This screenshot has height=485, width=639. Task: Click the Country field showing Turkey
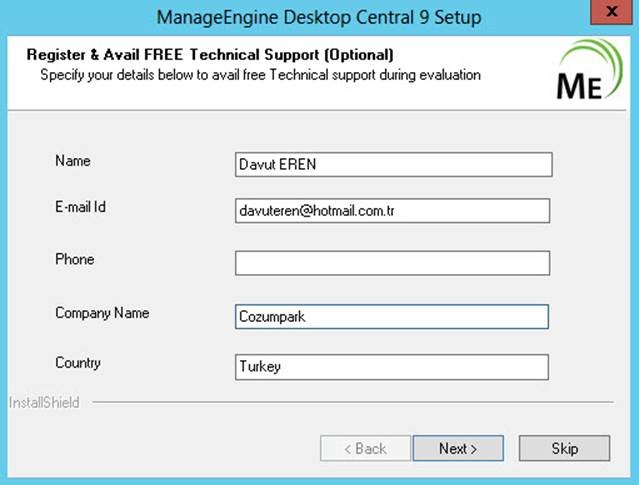[392, 367]
